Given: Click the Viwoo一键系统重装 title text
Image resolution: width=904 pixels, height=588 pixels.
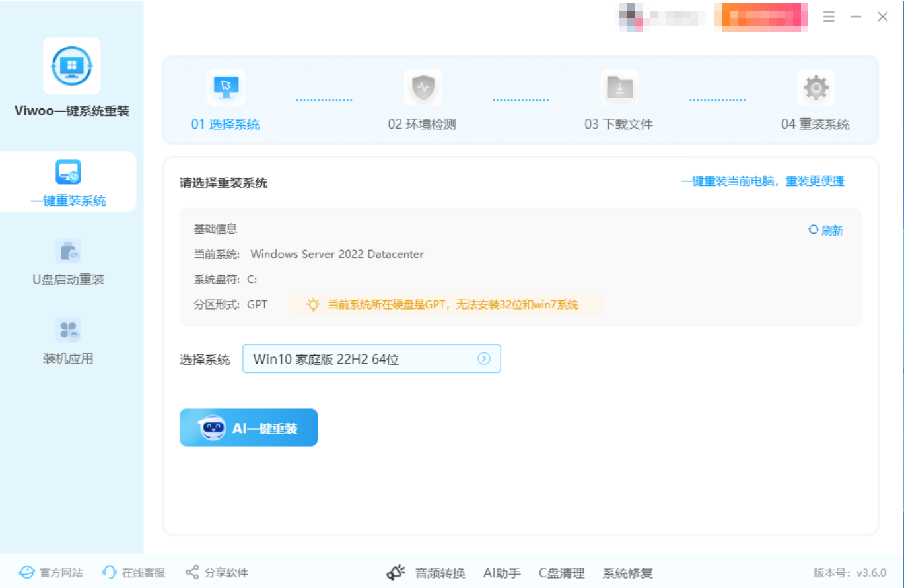Looking at the screenshot, I should pyautogui.click(x=72, y=111).
